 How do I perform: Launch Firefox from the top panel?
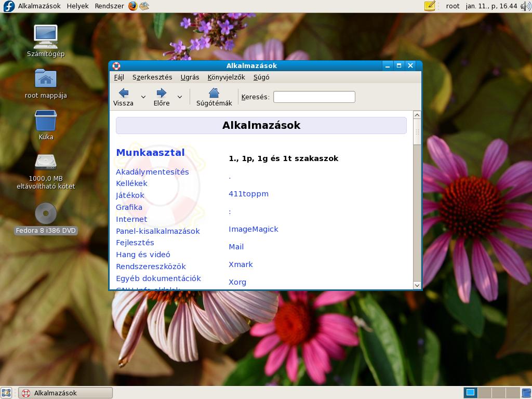pos(133,6)
